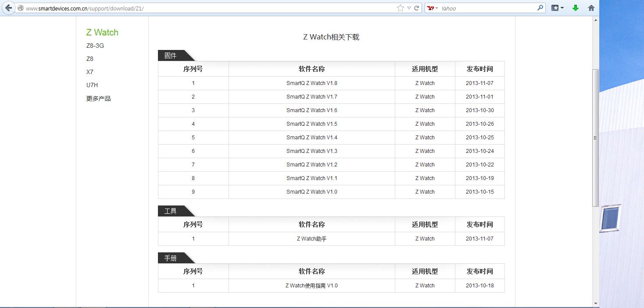Select the date 2013-10-18 in 手册 table

pos(480,286)
